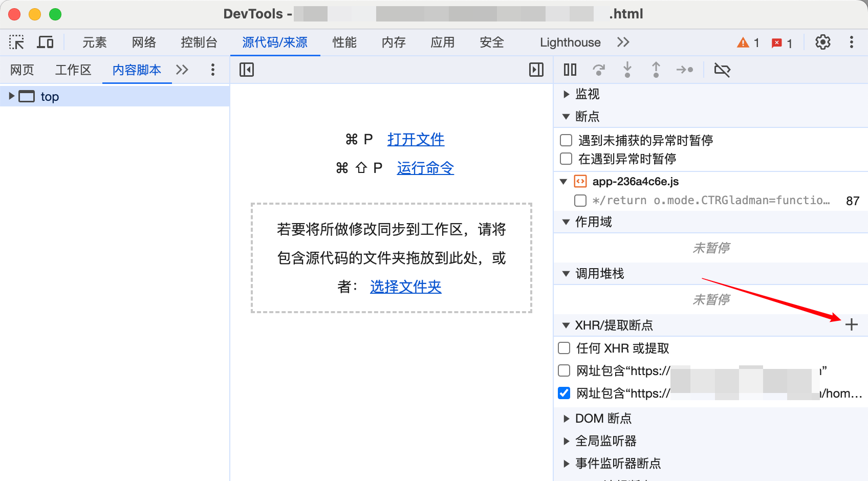The width and height of the screenshot is (868, 481).
Task: Enable the breakpoint at line 87
Action: pyautogui.click(x=580, y=201)
